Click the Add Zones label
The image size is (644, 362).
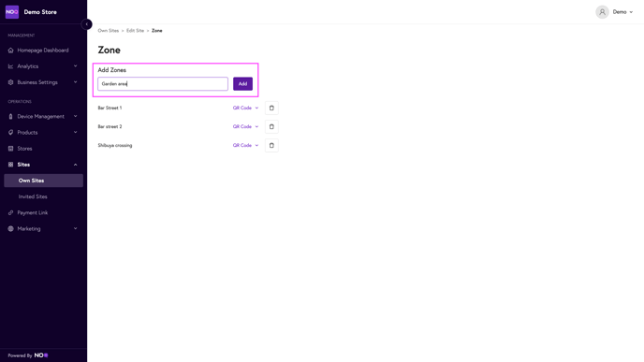click(111, 70)
